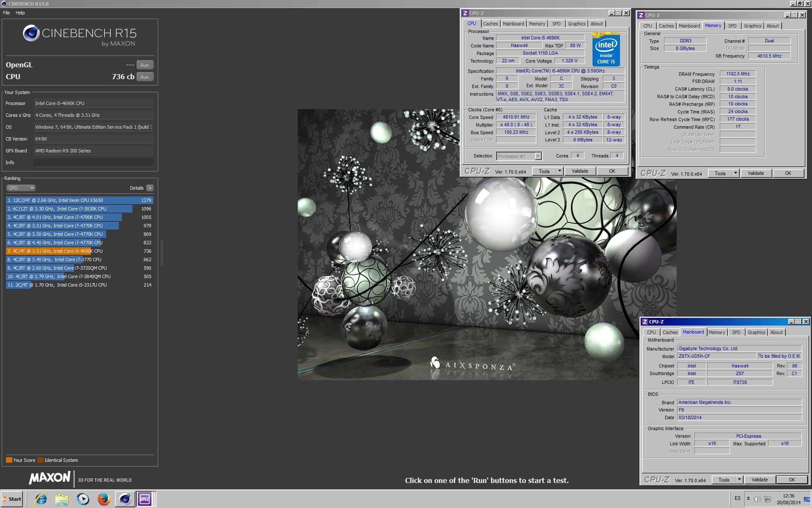This screenshot has width=812, height=508.
Task: Switch to the Caches tab in the Mainboard window
Action: [670, 332]
